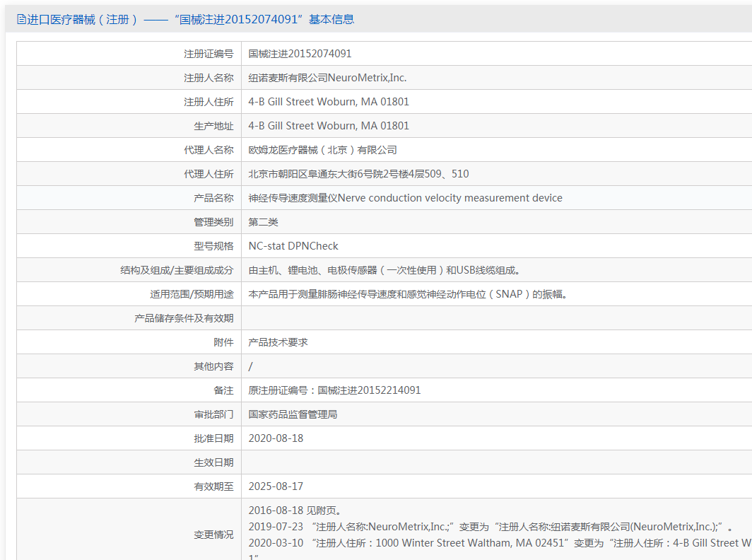Click the 注册人住所 address value
This screenshot has height=560, width=752.
[329, 102]
